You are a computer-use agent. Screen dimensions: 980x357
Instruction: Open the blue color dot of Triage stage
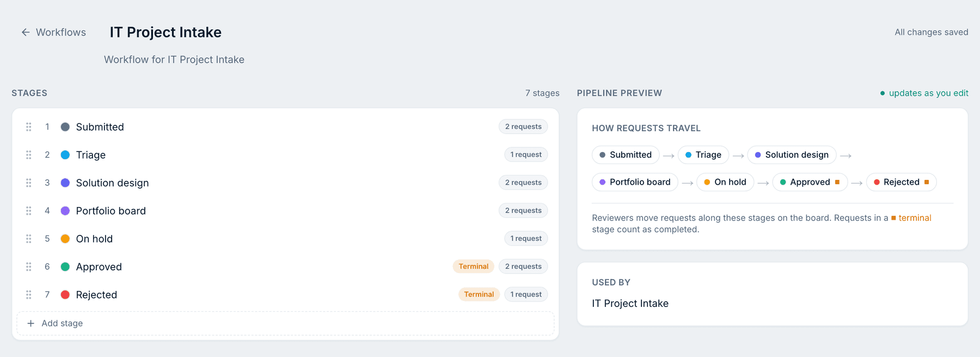pos(65,155)
